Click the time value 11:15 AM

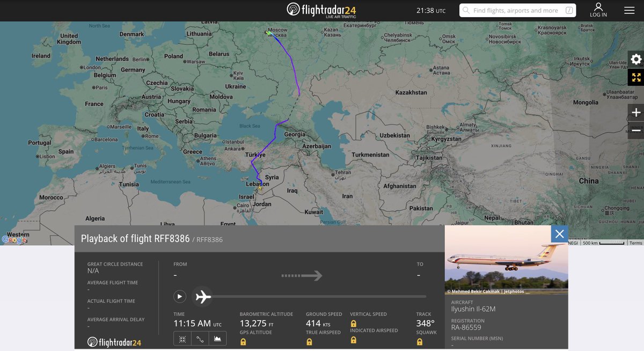coord(192,324)
